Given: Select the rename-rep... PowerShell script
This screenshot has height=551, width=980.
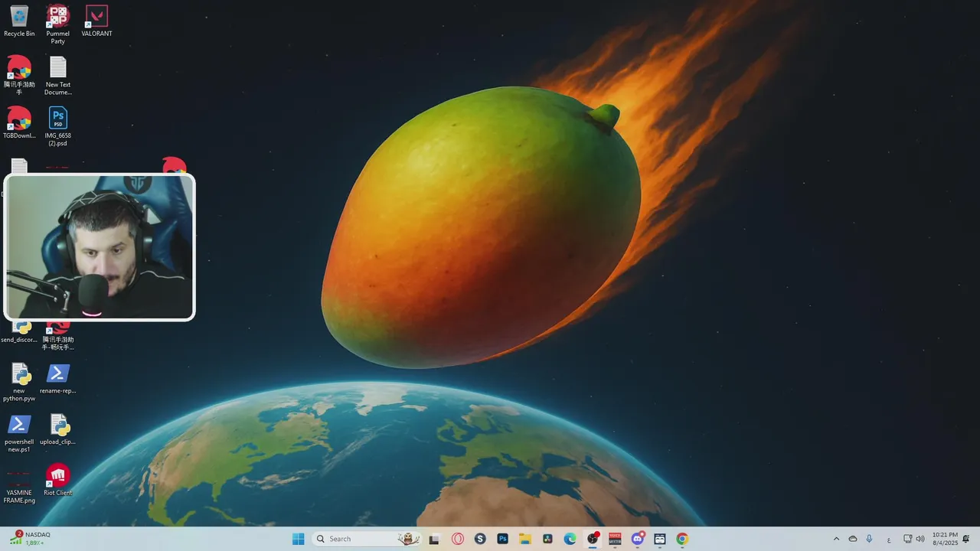Looking at the screenshot, I should 58,378.
